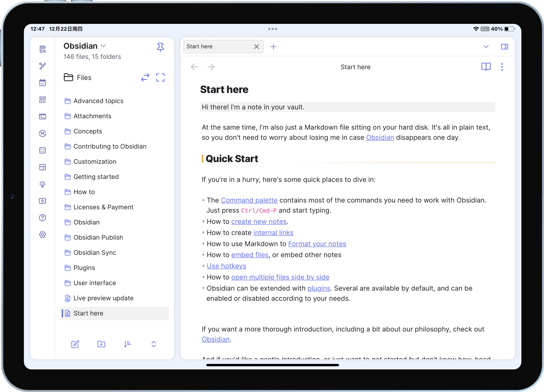Open the Obsidian vault switcher dropdown

pyautogui.click(x=103, y=46)
